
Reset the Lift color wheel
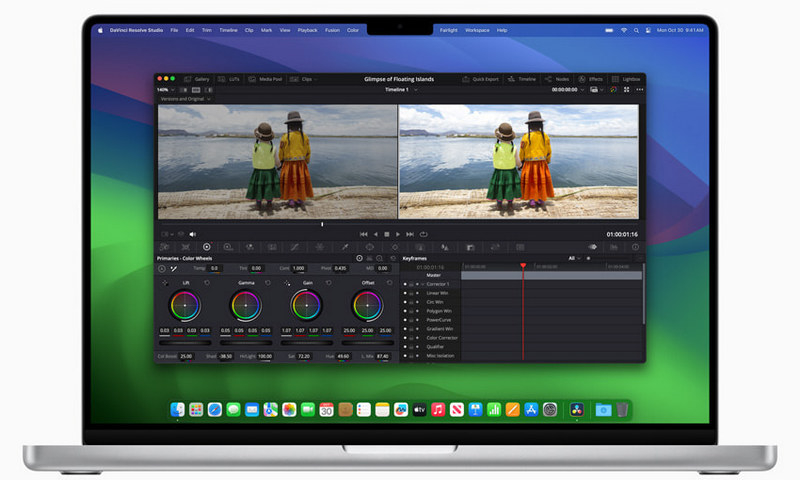206,283
